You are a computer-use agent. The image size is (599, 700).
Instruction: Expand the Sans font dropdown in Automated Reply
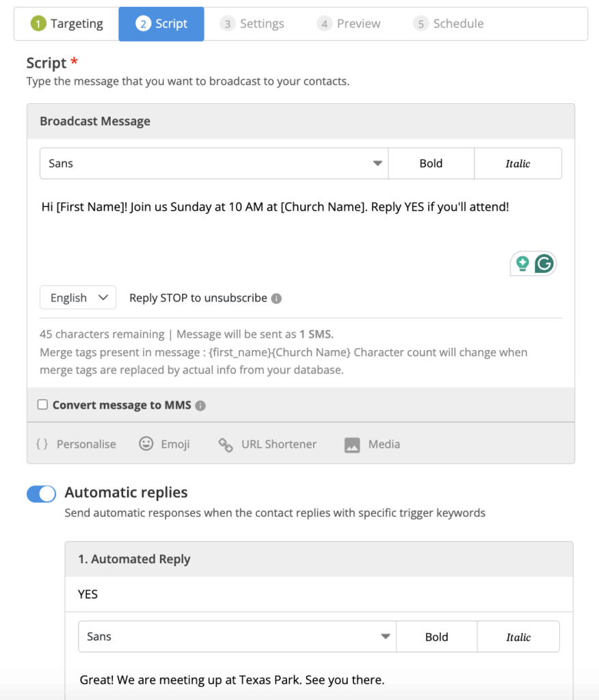(x=237, y=636)
